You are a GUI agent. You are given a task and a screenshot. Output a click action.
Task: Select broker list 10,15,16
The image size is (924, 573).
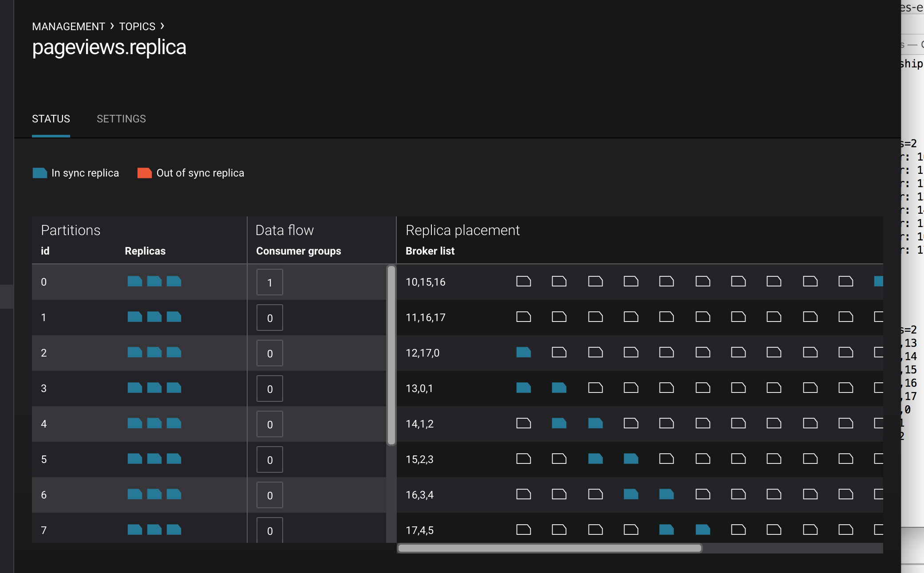pos(426,282)
